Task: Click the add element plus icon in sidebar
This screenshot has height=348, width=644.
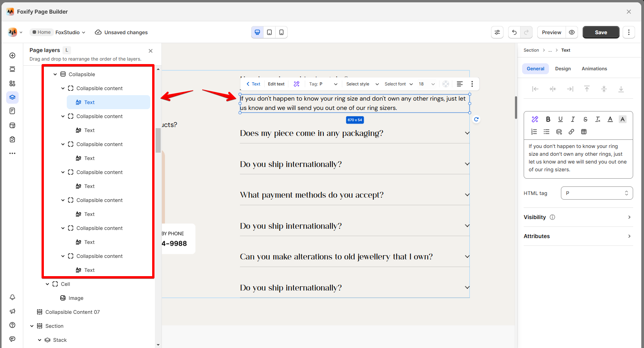Action: point(12,56)
